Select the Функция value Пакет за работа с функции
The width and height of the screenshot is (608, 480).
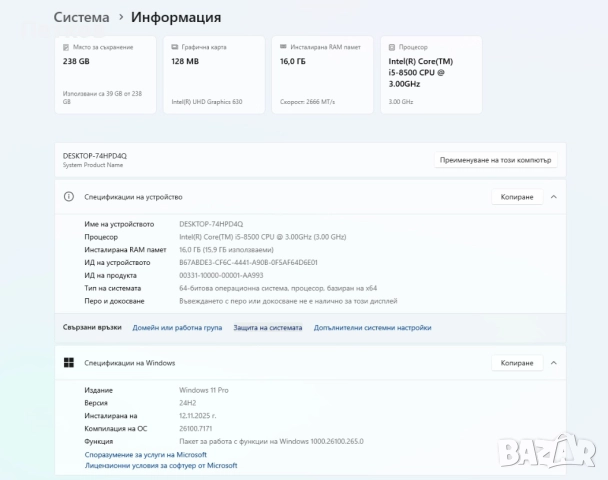pos(271,441)
